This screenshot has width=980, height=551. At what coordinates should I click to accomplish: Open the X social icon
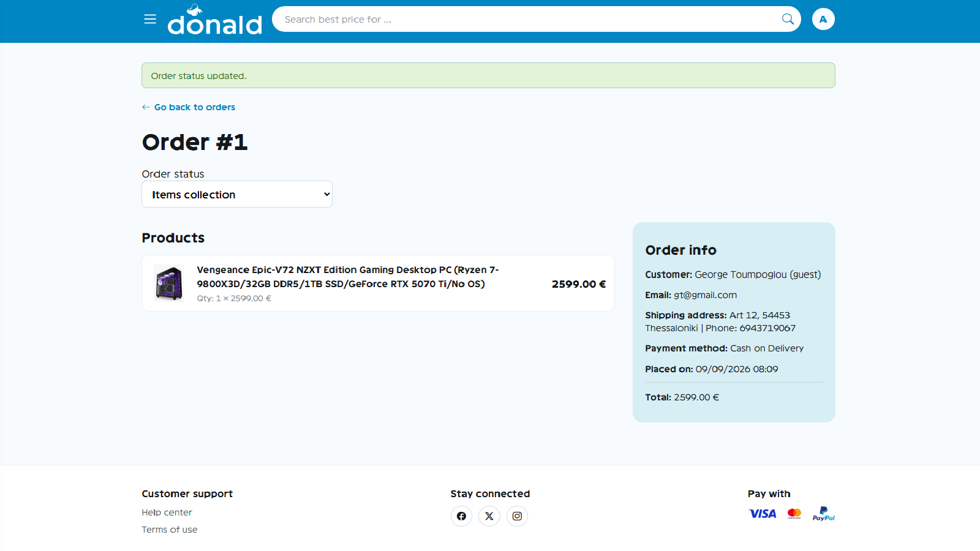[x=489, y=516]
